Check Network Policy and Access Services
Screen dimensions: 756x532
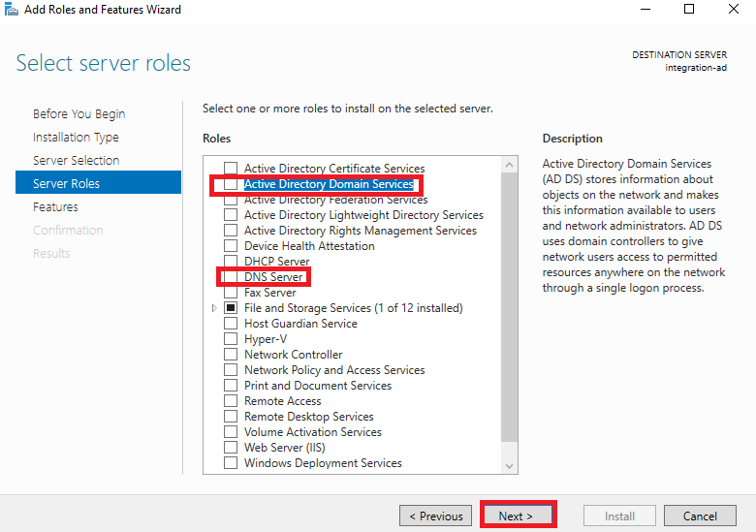click(x=231, y=369)
